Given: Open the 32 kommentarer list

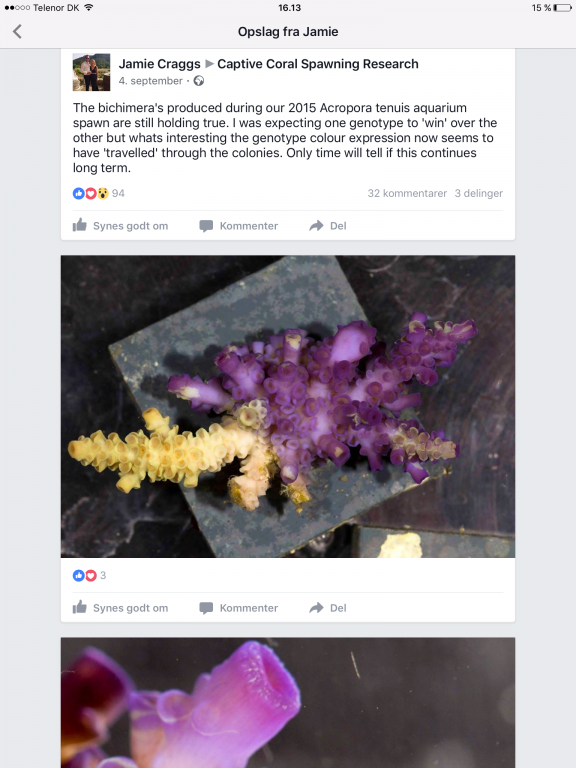Looking at the screenshot, I should click(x=407, y=193).
